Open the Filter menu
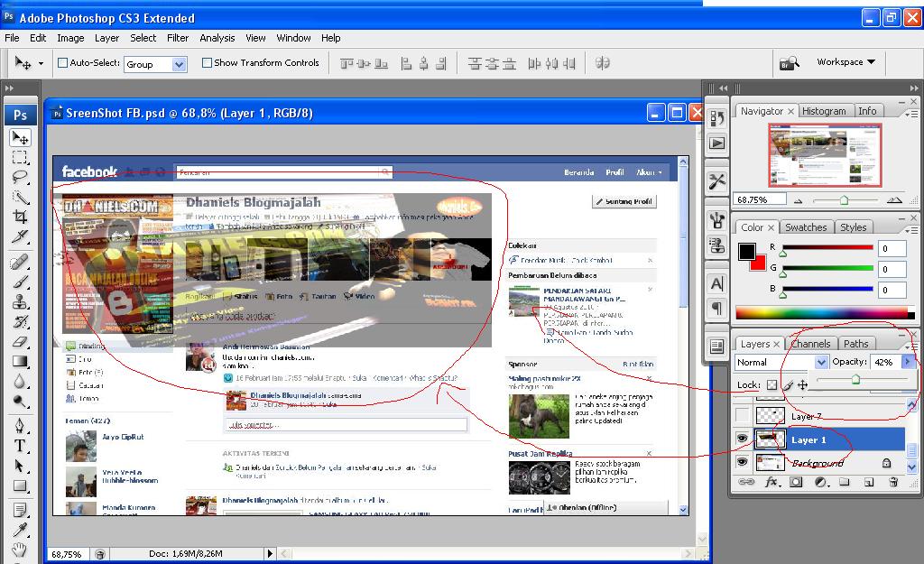 tap(178, 38)
